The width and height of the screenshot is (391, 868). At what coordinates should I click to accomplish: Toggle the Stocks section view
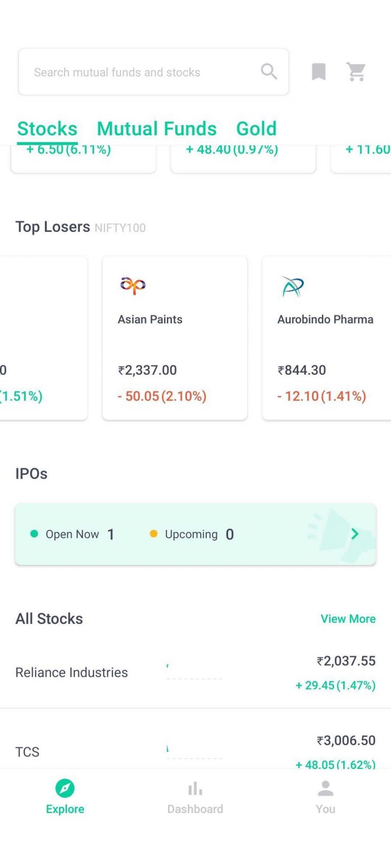(47, 128)
